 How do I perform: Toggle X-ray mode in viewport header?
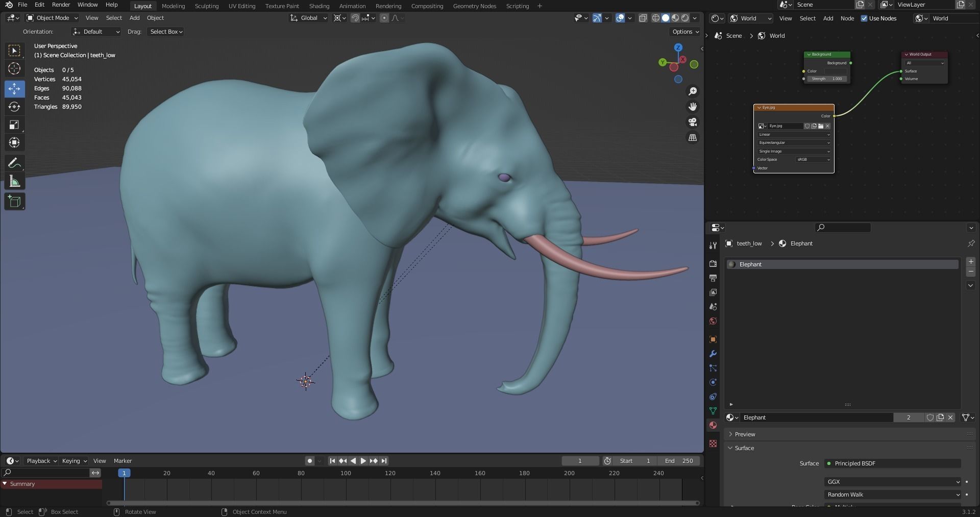643,18
